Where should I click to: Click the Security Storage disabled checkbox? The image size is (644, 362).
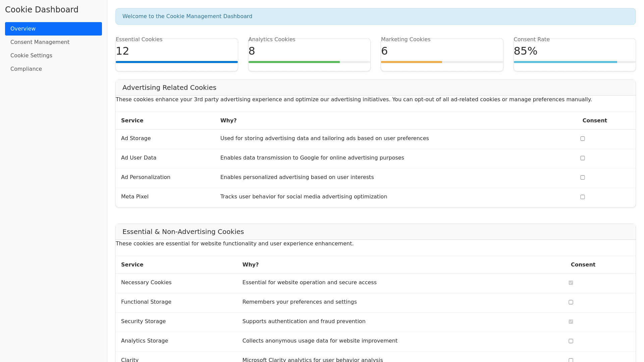pos(571,322)
